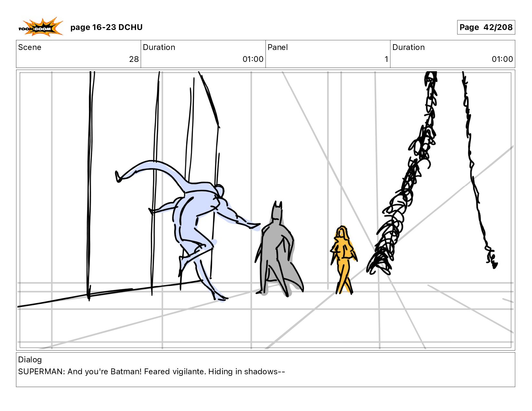Click the title 'page 16-23 DCHU'
The width and height of the screenshot is (532, 411).
(x=106, y=27)
